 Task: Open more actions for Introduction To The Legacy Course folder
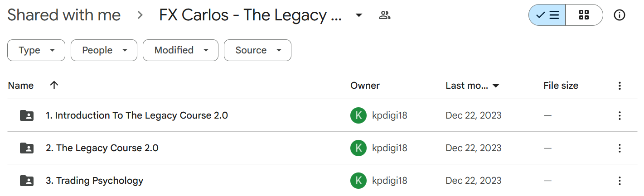click(620, 116)
